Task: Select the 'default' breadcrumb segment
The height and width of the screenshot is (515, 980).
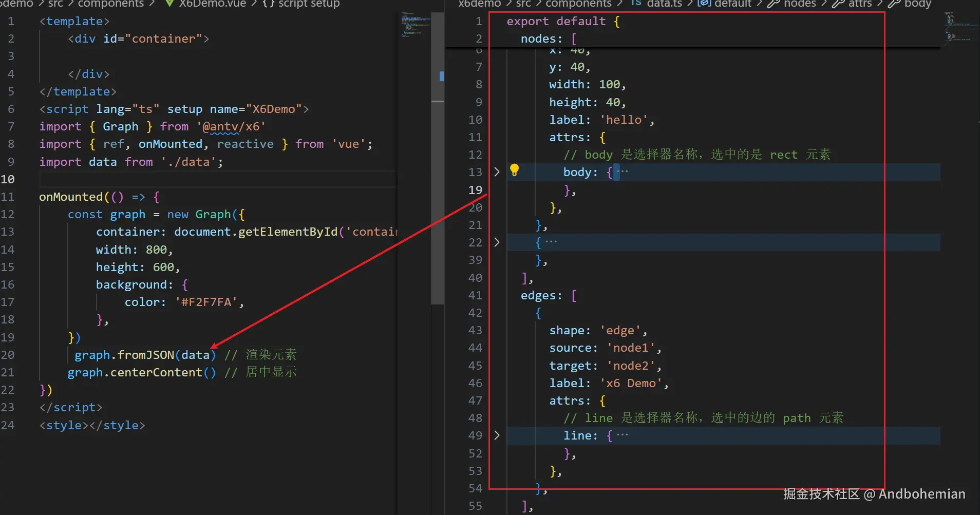Action: [x=733, y=4]
